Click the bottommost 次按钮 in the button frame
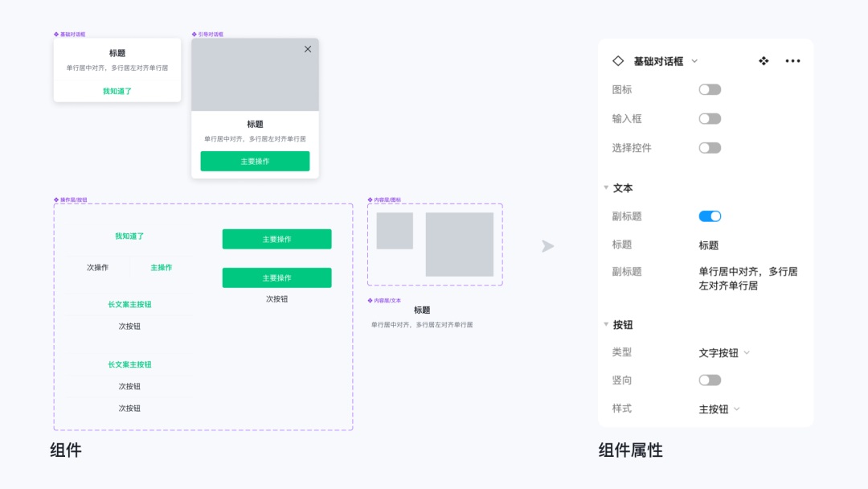 coord(129,409)
